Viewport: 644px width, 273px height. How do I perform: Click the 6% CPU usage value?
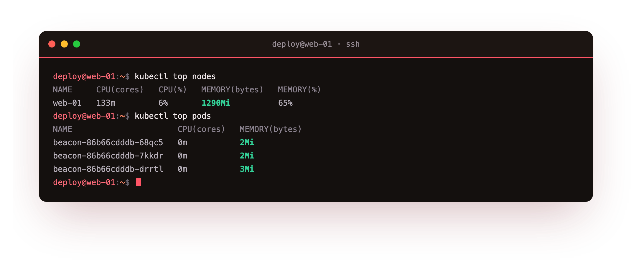pos(163,103)
